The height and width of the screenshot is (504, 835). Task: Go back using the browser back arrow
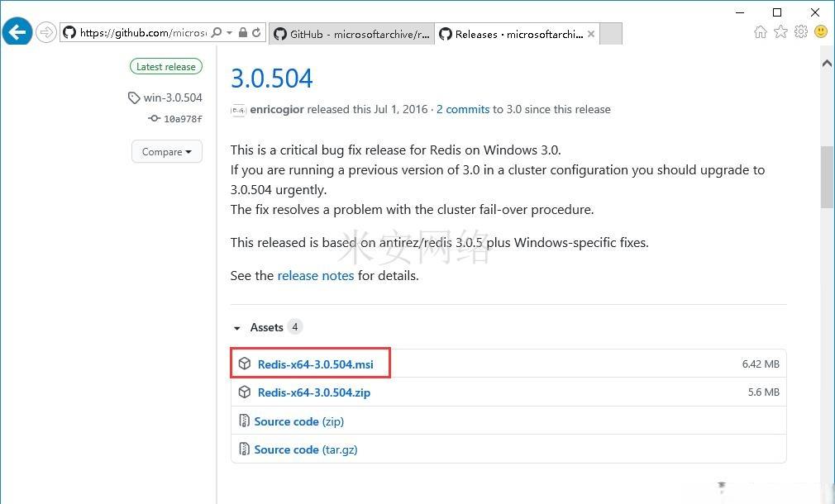click(17, 32)
